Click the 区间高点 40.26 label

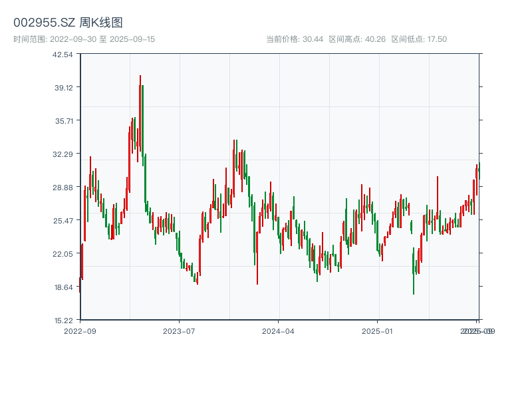tap(357, 39)
